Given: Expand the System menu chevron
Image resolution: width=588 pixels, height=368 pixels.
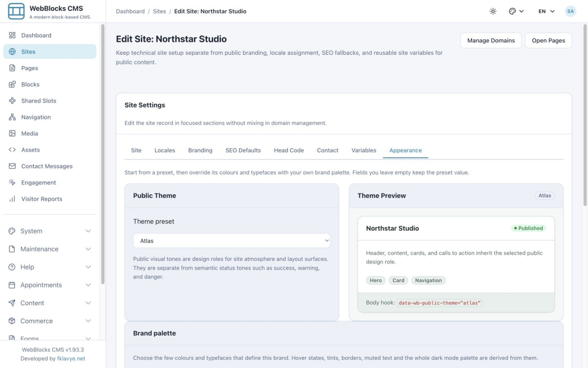Looking at the screenshot, I should click(88, 231).
